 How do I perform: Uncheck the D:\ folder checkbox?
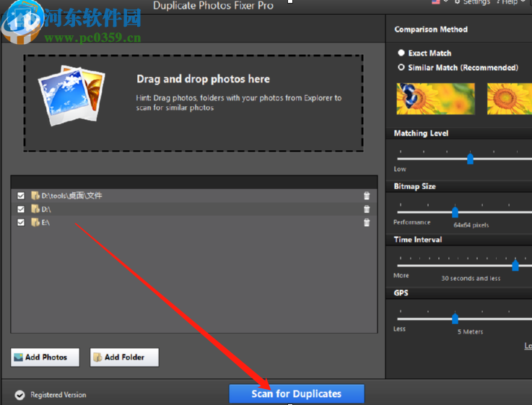[21, 209]
